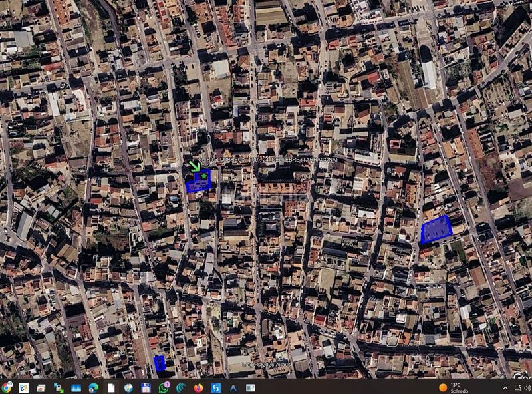The width and height of the screenshot is (532, 394).
Task: Open the blank white document taskbar icon
Action: tap(111, 387)
